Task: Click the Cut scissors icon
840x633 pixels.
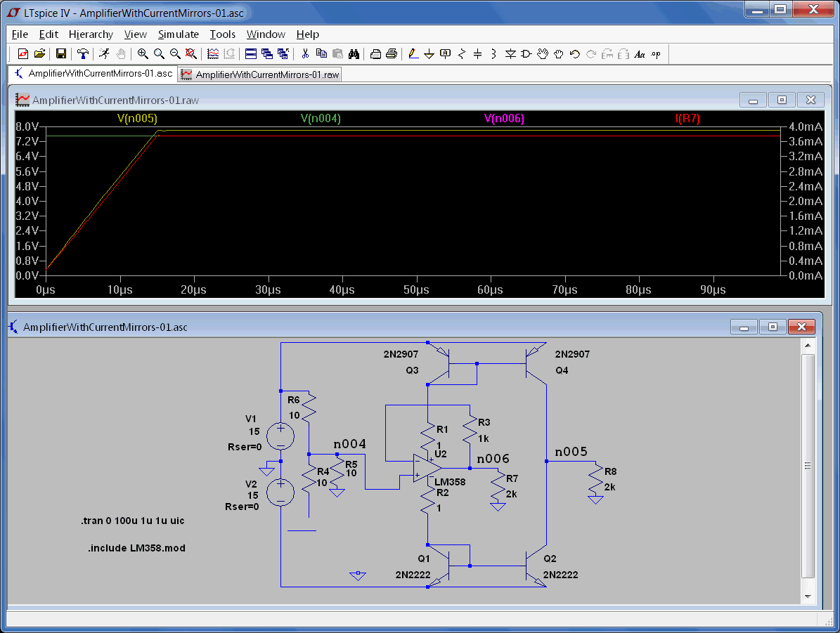Action: point(305,54)
